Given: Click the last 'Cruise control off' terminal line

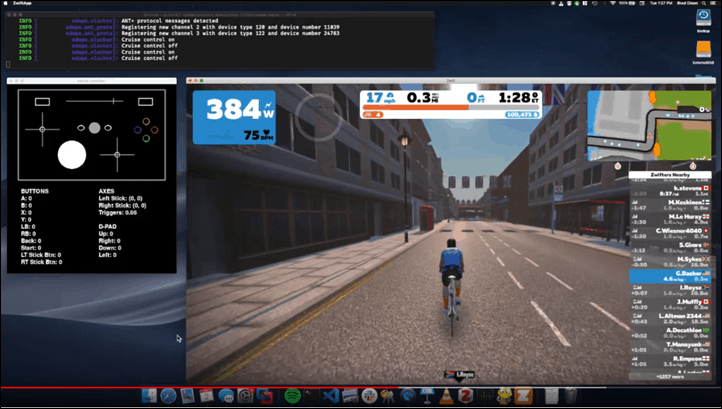Looking at the screenshot, I should [x=149, y=58].
